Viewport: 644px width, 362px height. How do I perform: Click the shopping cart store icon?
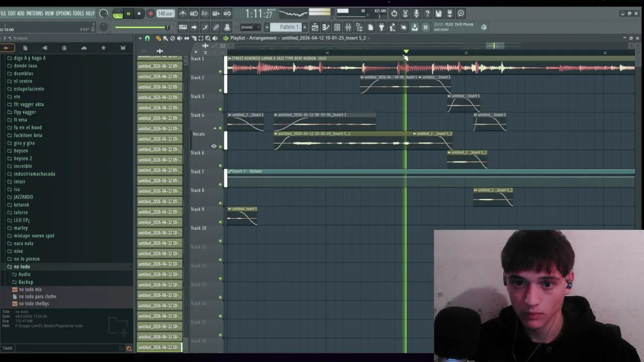[x=426, y=27]
